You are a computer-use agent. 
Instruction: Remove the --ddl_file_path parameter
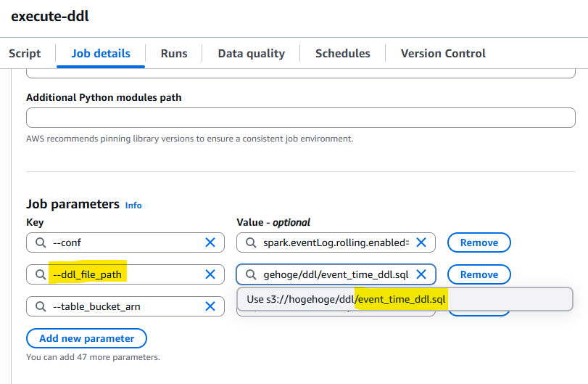click(479, 274)
